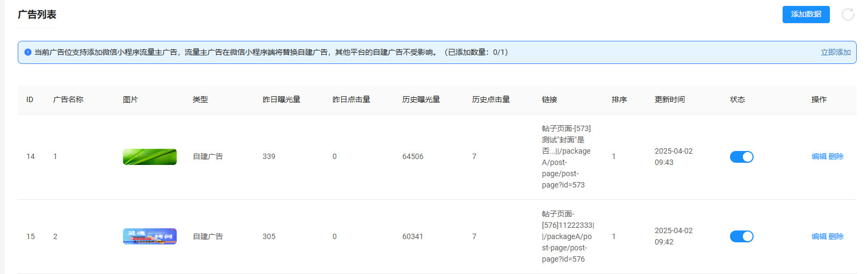
Task: Click the 昨日曝光量 column header
Action: click(x=281, y=99)
